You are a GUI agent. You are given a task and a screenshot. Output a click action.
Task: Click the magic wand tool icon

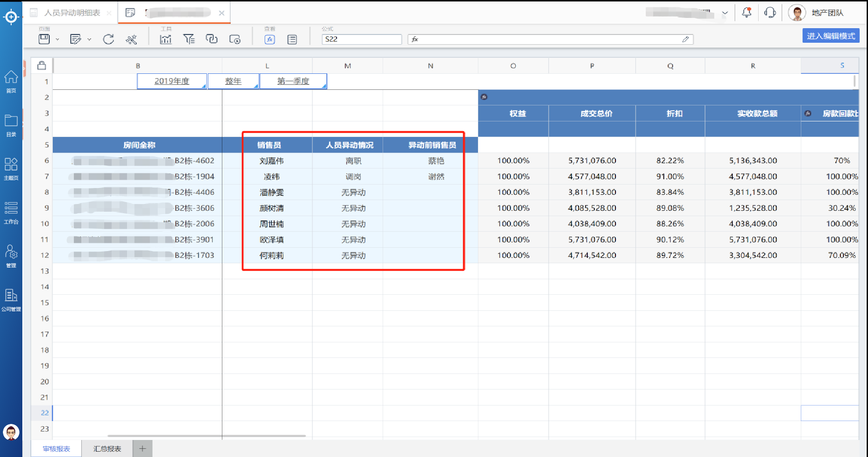click(x=131, y=39)
